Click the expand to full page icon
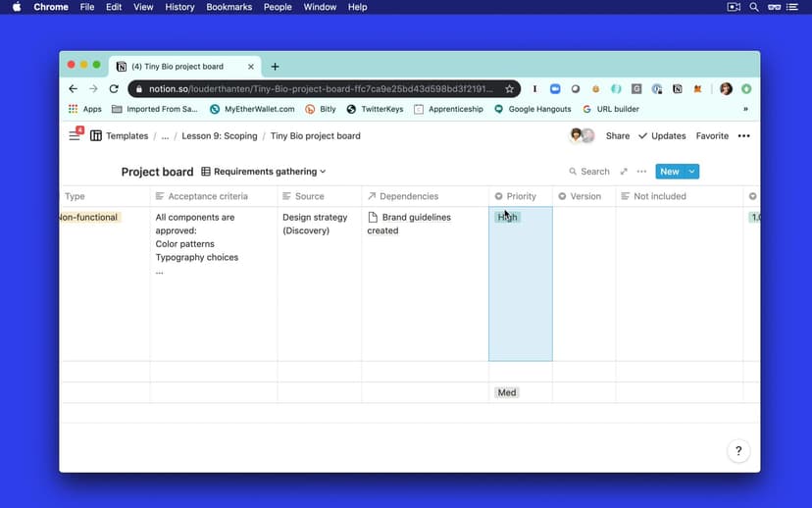The height and width of the screenshot is (508, 812). point(624,172)
